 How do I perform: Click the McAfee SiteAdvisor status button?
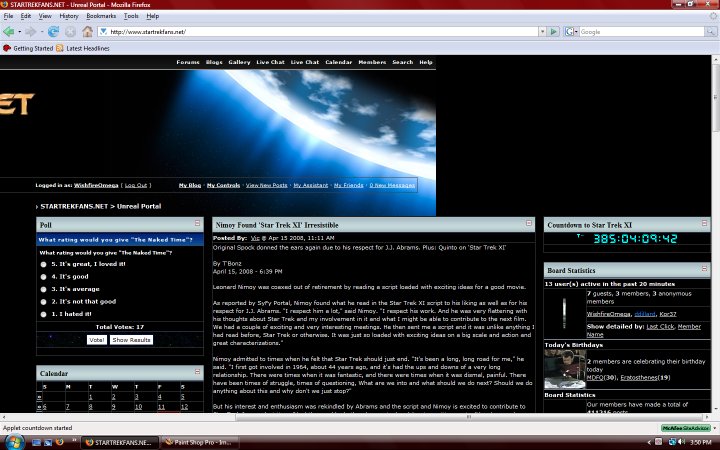click(686, 428)
